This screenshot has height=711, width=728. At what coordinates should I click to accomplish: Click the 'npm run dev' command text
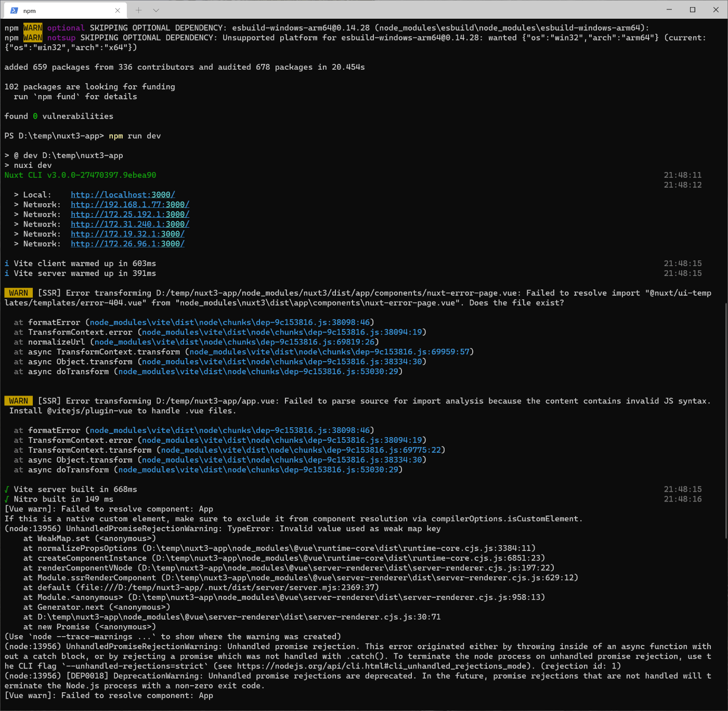click(x=135, y=136)
